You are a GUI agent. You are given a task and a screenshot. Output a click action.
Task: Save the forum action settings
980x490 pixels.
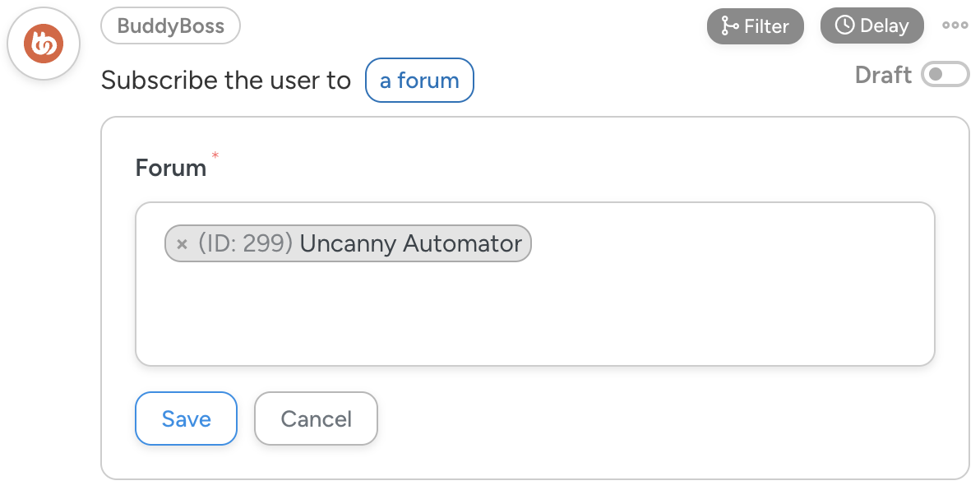[x=186, y=418]
